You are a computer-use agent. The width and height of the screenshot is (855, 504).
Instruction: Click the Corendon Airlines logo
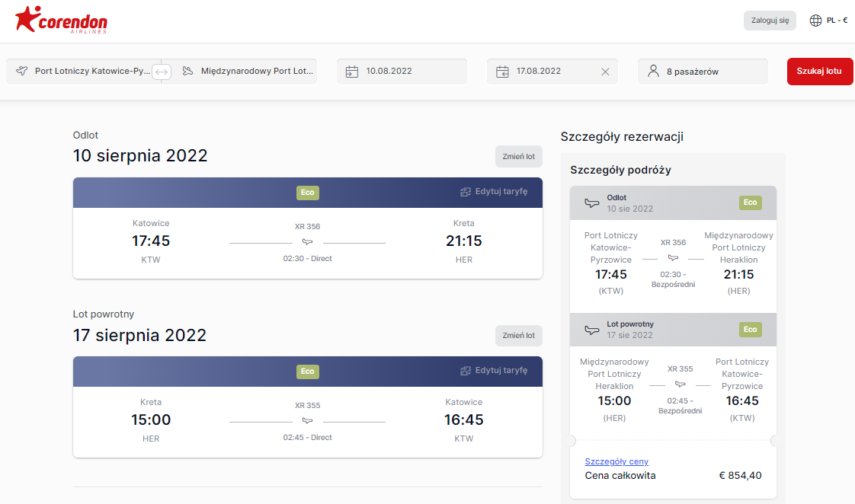point(61,20)
